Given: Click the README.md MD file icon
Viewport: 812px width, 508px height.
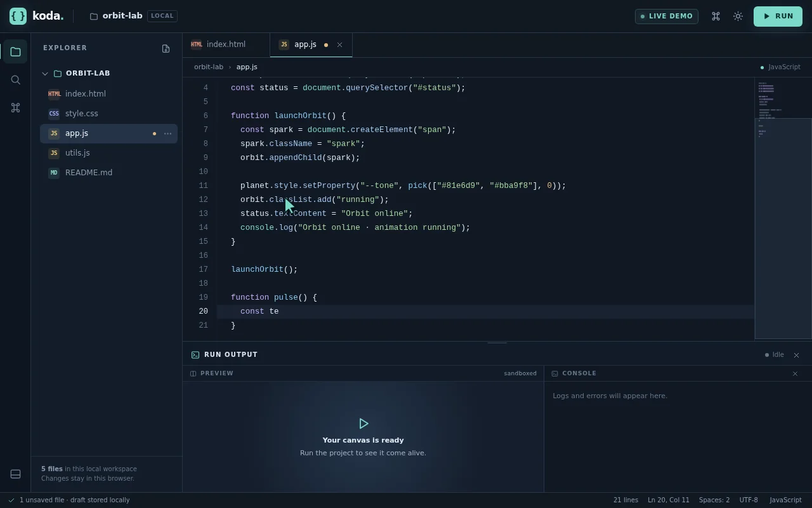Looking at the screenshot, I should coord(54,173).
